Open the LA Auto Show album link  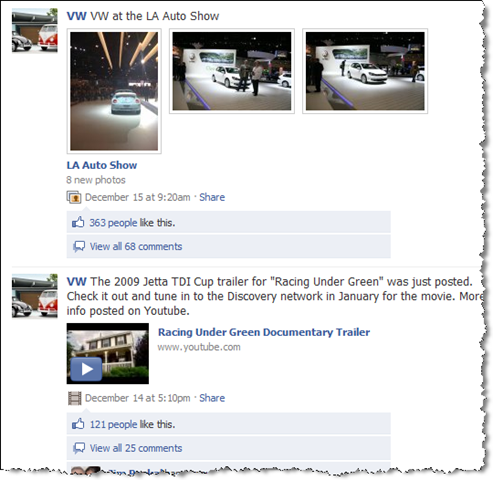tap(102, 165)
